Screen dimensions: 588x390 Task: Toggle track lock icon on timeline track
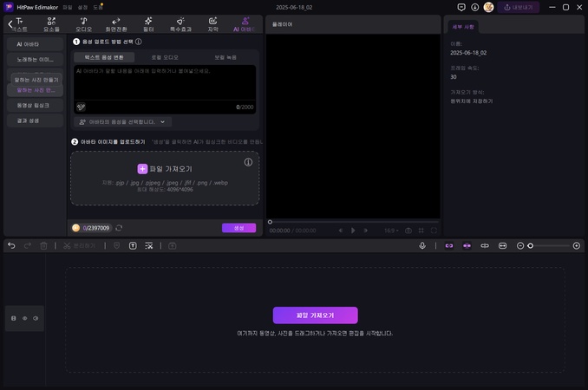pos(14,318)
